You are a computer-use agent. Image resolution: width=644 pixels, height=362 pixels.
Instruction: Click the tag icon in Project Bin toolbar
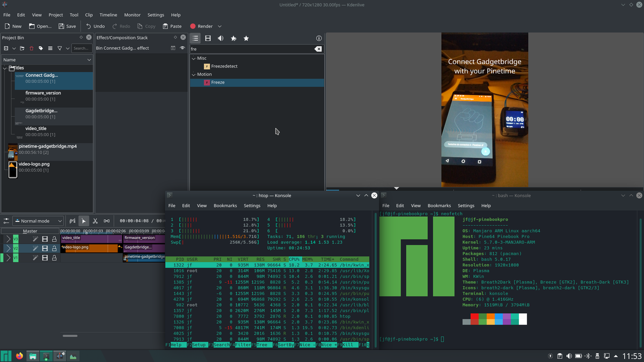point(41,48)
